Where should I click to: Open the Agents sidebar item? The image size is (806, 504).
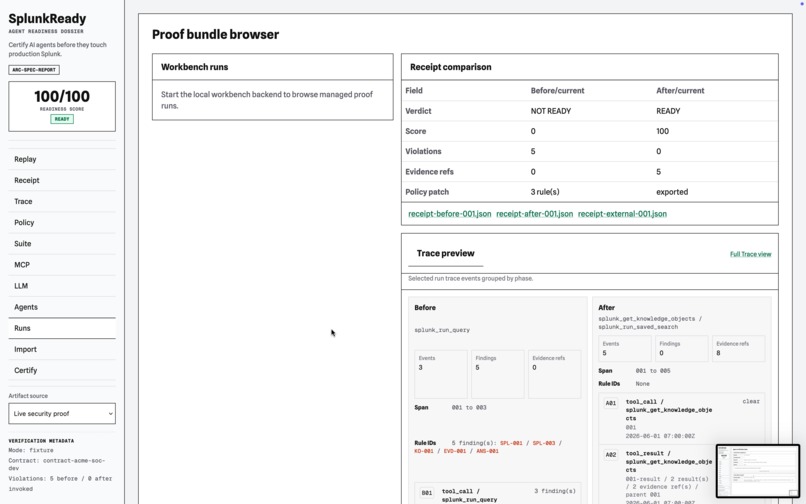click(62, 307)
